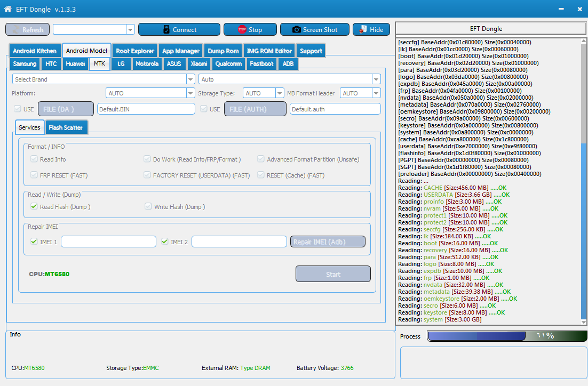This screenshot has width=588, height=386.
Task: Select the HTC brand tab
Action: coord(51,63)
